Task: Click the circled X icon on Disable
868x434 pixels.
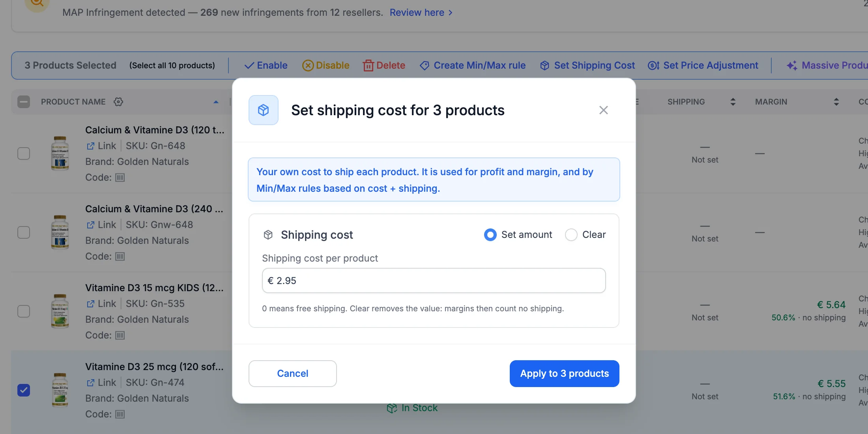Action: (308, 65)
